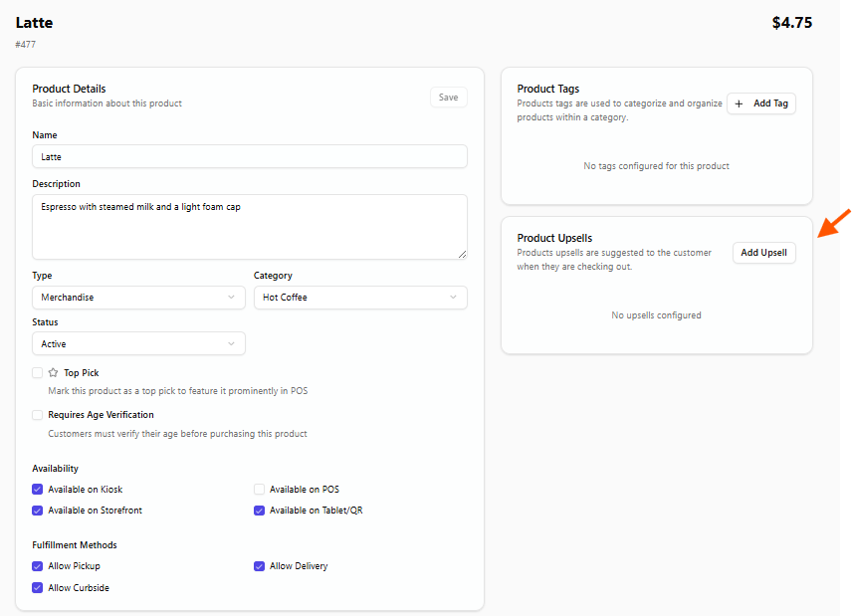Focus the Name field containing Latte
This screenshot has height=616, width=852.
249,157
